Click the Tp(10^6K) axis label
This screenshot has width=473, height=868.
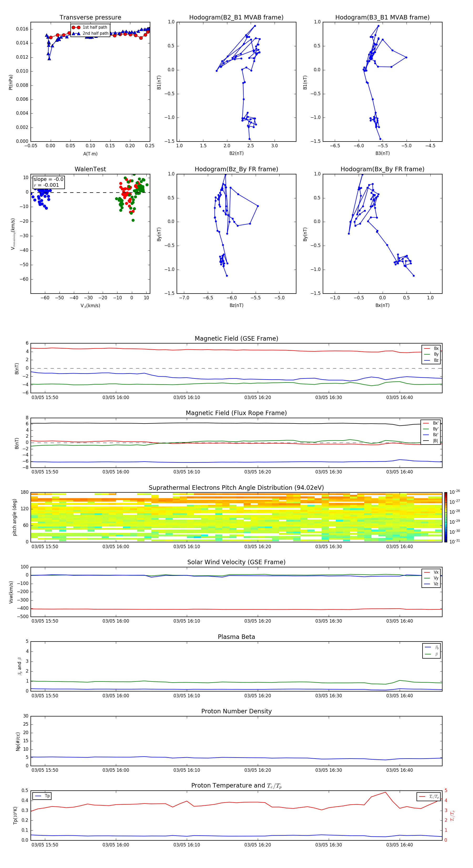coord(15,815)
